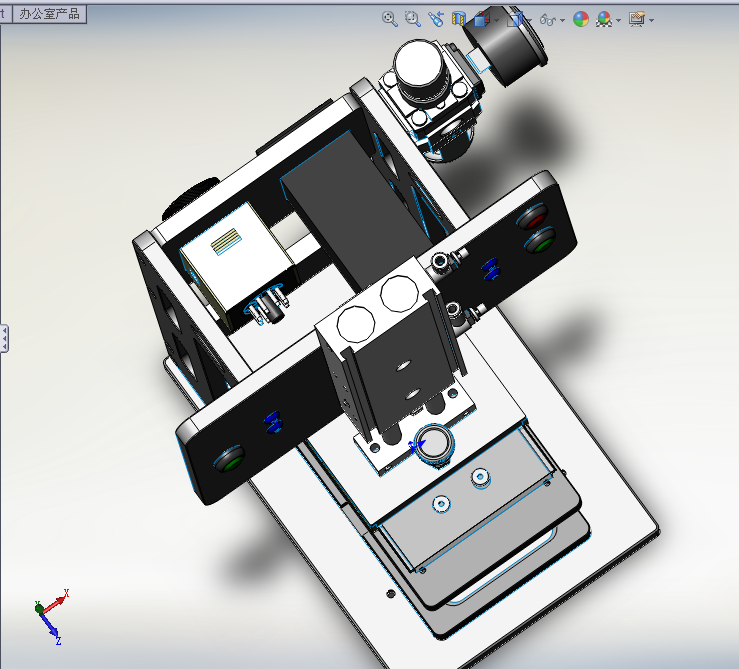
Task: Expand the collapsed left panel handle
Action: tap(4, 338)
